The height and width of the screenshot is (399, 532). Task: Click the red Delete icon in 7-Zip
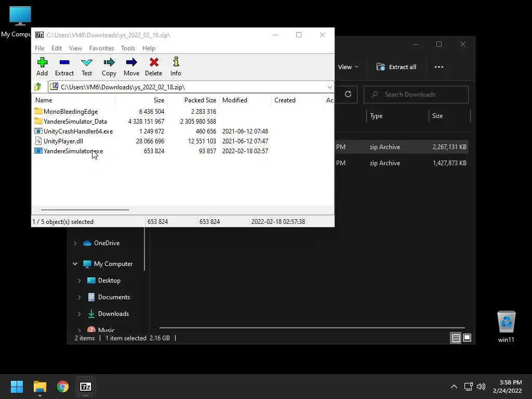pyautogui.click(x=153, y=66)
